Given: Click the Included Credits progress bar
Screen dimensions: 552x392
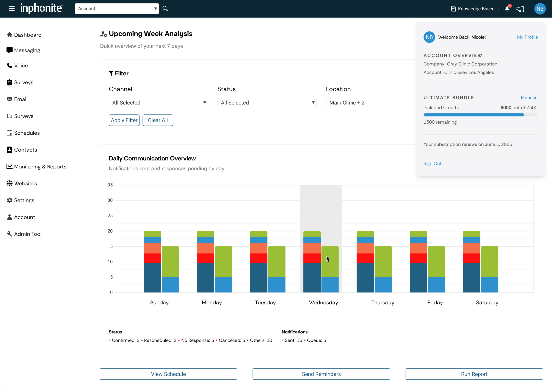Looking at the screenshot, I should click(480, 115).
